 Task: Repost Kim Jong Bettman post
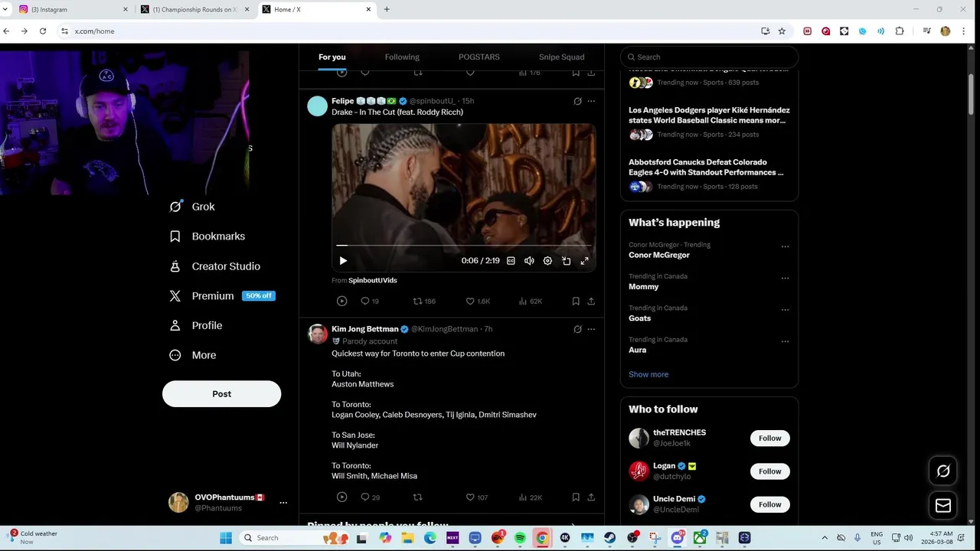(x=417, y=497)
